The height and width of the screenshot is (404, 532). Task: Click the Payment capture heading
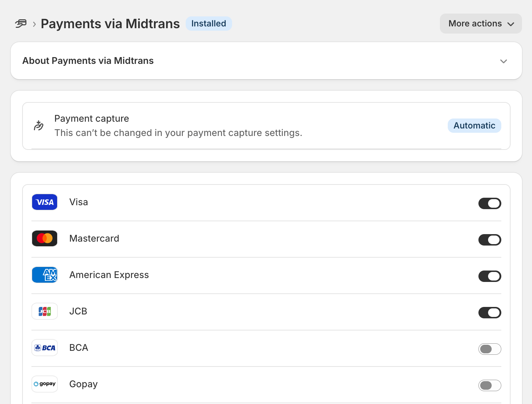tap(92, 118)
